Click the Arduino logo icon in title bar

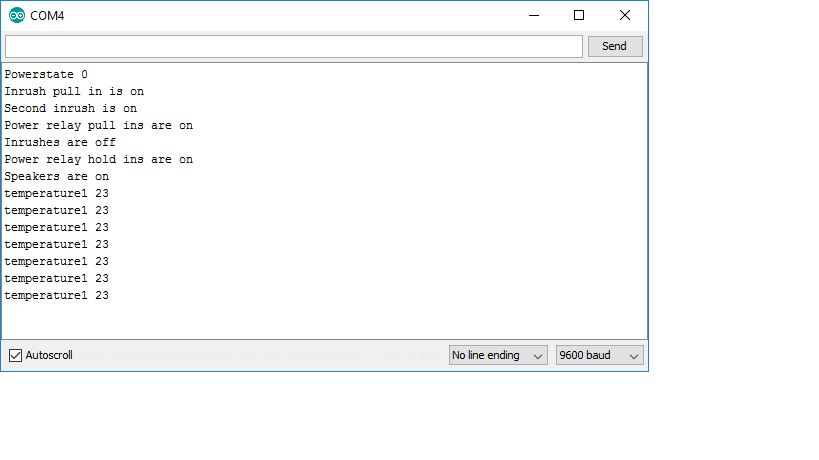tap(17, 16)
